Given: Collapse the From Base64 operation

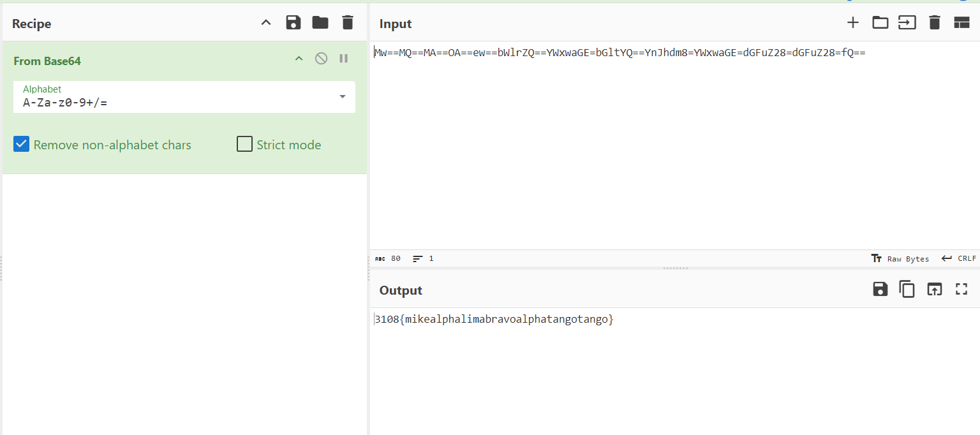Looking at the screenshot, I should 299,59.
